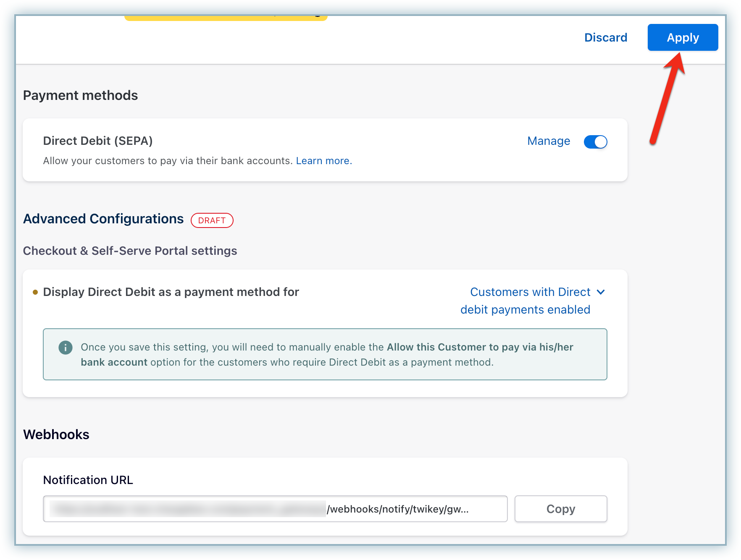
Task: Open the Learn more link
Action: tap(323, 161)
